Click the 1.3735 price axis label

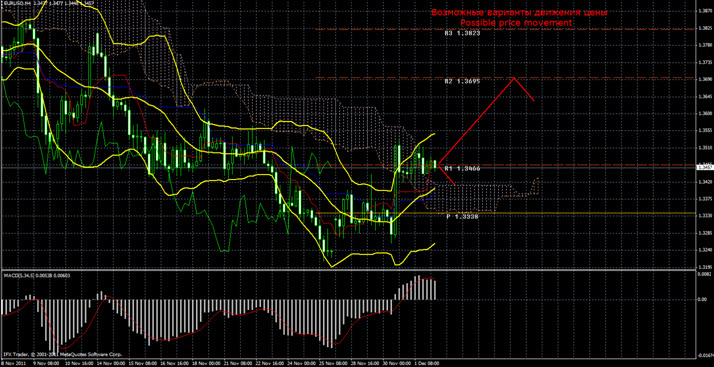pos(704,62)
